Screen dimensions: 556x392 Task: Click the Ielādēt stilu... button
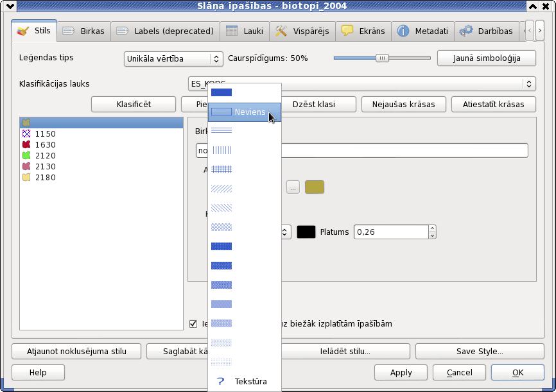[x=345, y=351]
